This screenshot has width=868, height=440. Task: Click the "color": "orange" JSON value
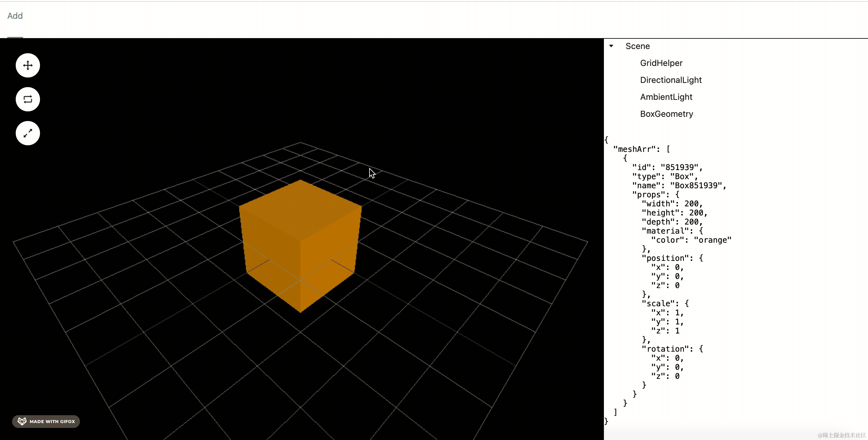[712, 240]
